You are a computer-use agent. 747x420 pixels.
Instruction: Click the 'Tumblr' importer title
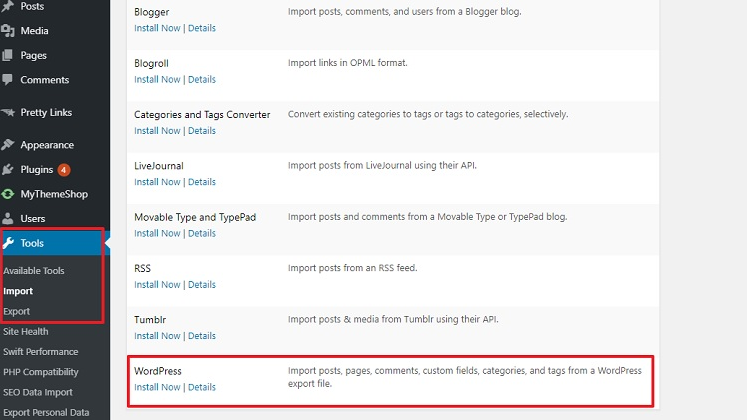pyautogui.click(x=150, y=320)
